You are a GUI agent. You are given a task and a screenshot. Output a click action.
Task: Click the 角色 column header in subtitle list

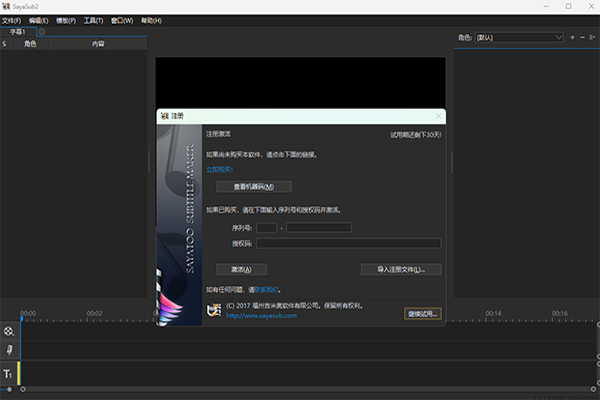pyautogui.click(x=30, y=44)
